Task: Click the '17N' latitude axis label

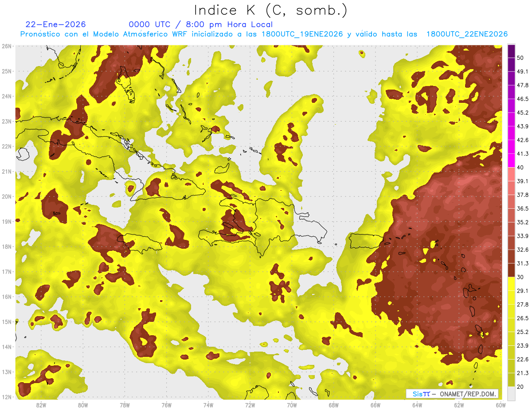Action: coord(7,272)
